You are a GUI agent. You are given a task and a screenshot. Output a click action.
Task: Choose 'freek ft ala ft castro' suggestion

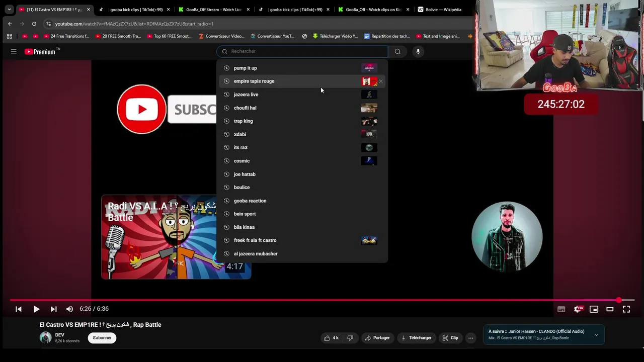click(x=302, y=240)
